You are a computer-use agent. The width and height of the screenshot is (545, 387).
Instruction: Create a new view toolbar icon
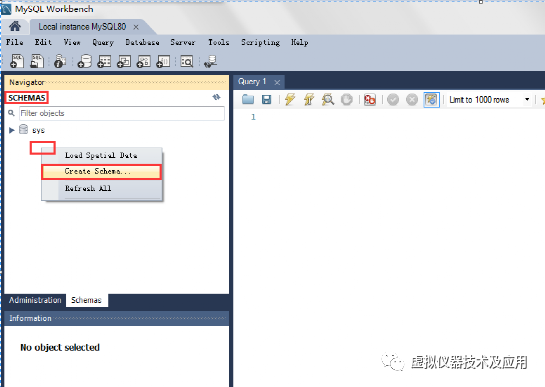[x=124, y=62]
